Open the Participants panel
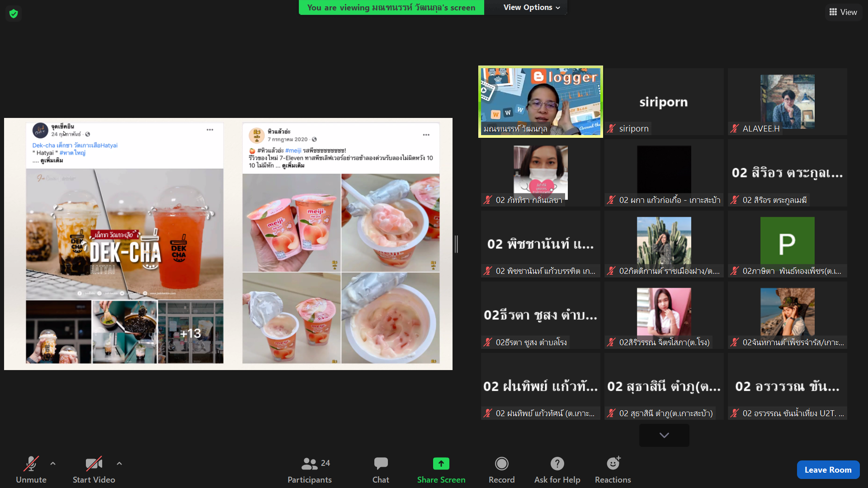The image size is (868, 488). [310, 470]
